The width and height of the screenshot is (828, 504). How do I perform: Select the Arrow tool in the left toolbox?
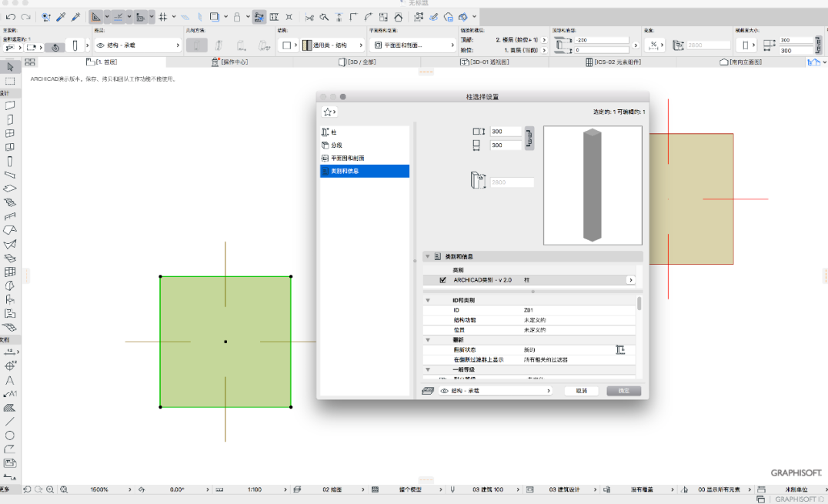point(10,67)
